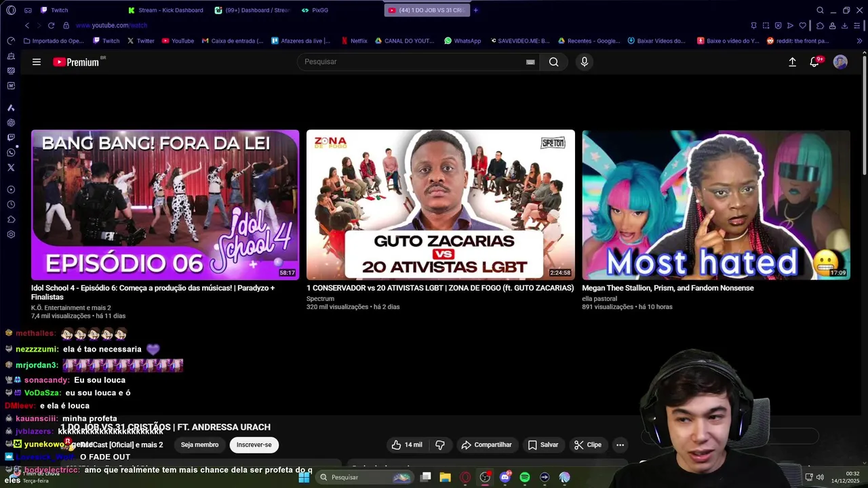Image resolution: width=868 pixels, height=488 pixels.
Task: Open the sidebar player icon
Action: coord(11,190)
